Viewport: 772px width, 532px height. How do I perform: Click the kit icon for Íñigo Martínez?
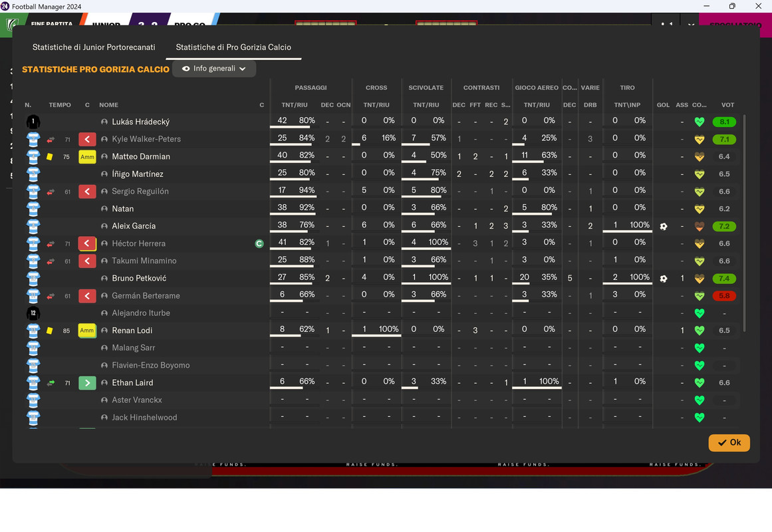click(33, 174)
